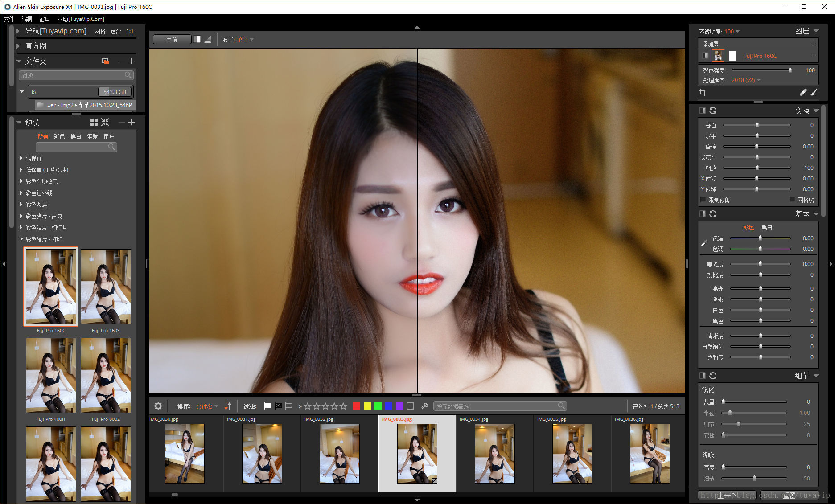Viewport: 835px width, 504px height.
Task: Filter by green color label
Action: pos(378,406)
